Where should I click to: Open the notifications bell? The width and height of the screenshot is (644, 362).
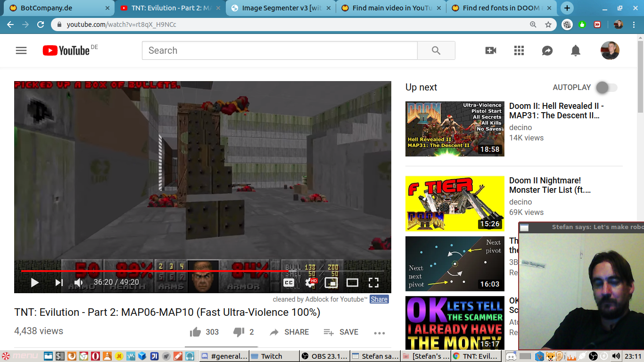576,50
